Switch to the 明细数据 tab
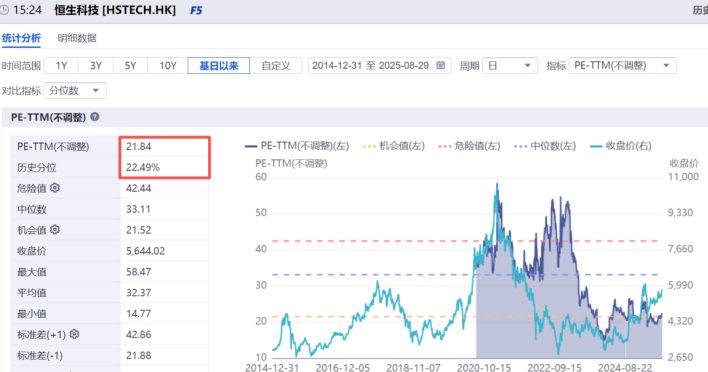The image size is (708, 372). coord(77,38)
